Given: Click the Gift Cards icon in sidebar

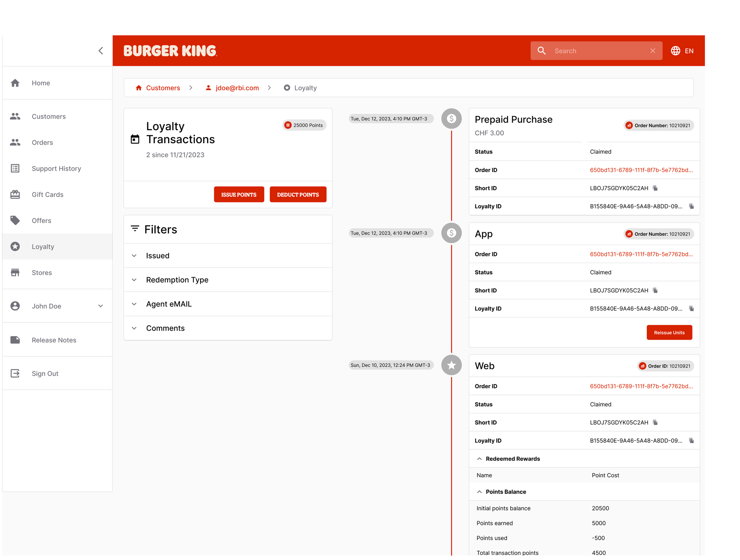Looking at the screenshot, I should (x=15, y=194).
